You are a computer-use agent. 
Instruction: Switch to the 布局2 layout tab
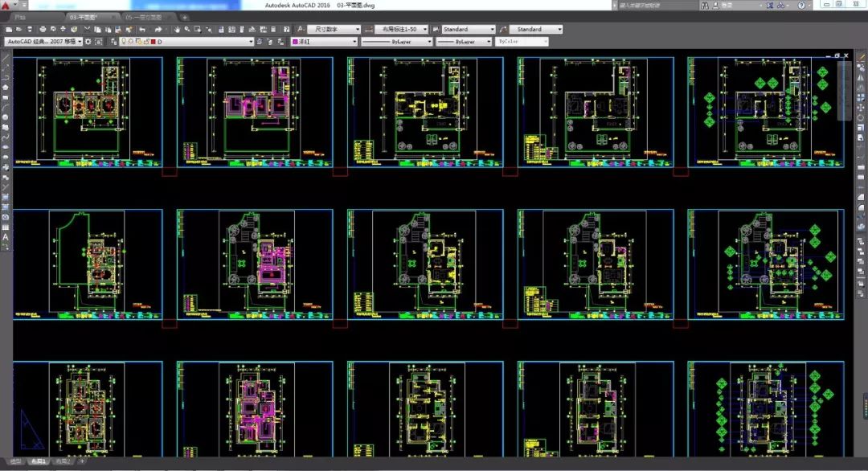point(62,462)
